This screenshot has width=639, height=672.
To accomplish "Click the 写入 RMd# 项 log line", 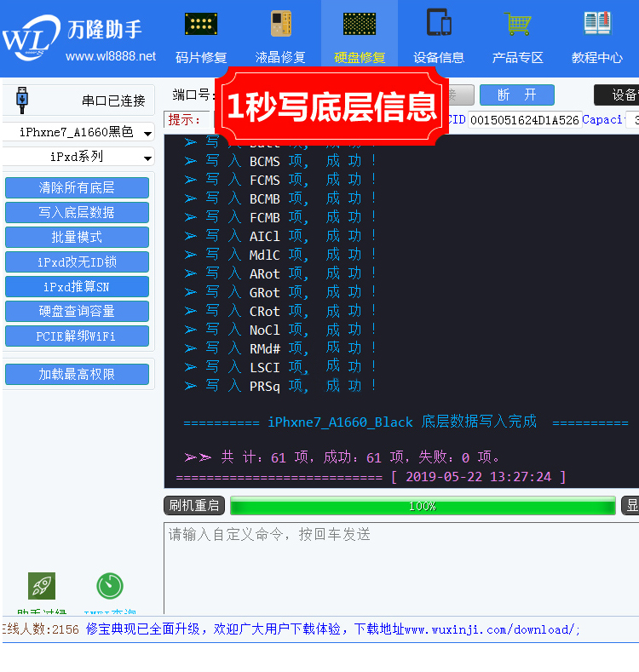I will 280,349.
